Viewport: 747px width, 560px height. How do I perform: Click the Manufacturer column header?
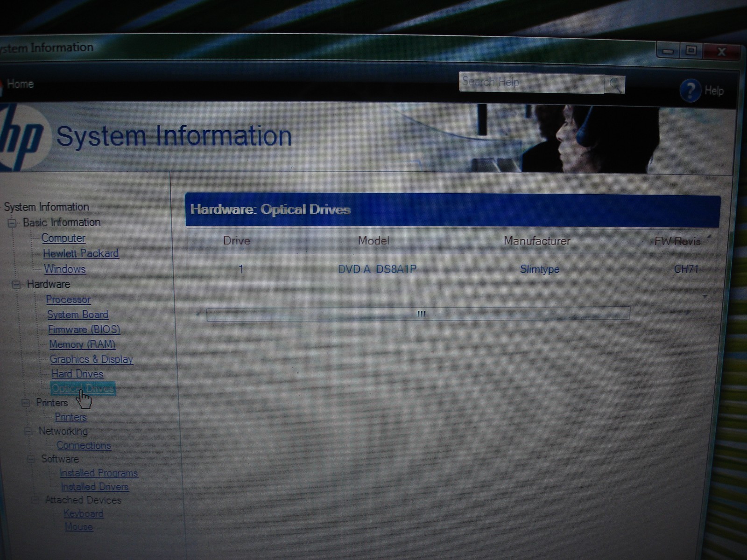pyautogui.click(x=537, y=241)
